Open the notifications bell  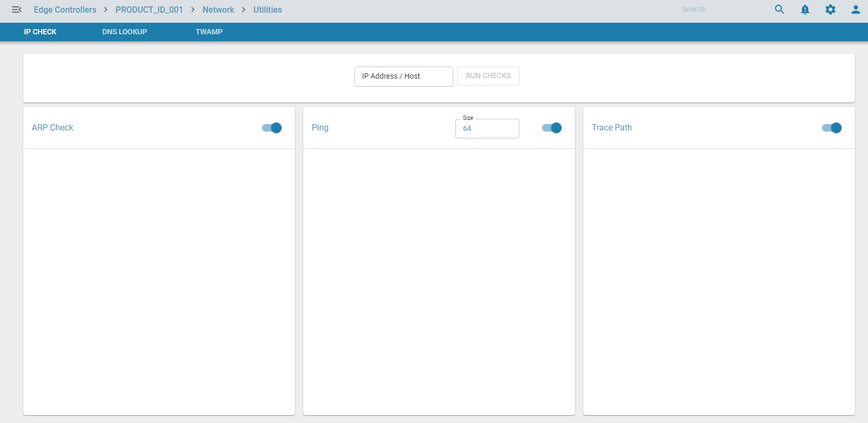tap(805, 10)
